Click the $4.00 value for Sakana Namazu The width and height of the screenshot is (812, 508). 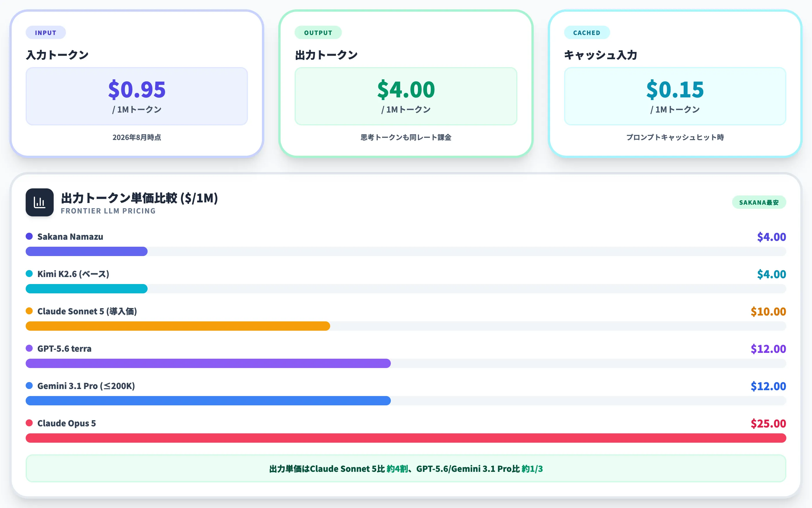771,237
